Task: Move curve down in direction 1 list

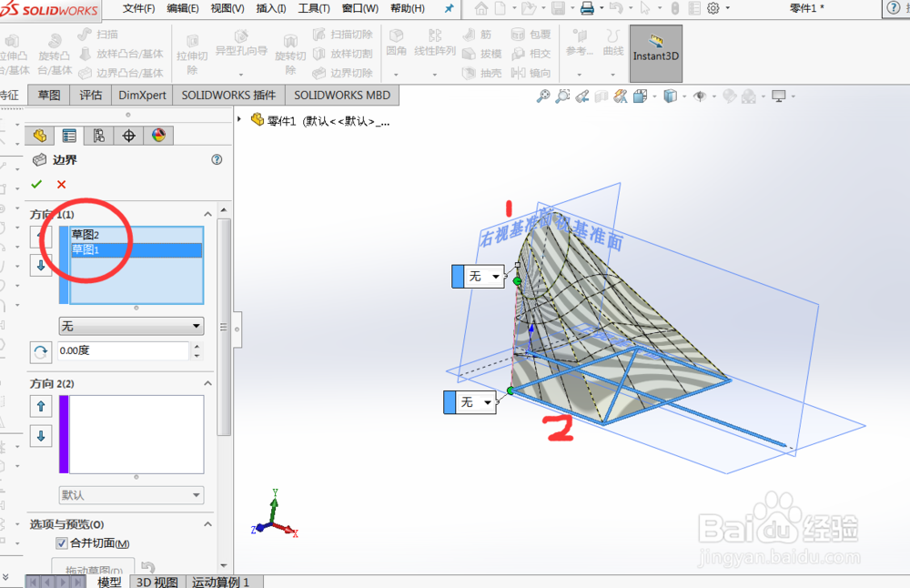Action: [x=41, y=266]
